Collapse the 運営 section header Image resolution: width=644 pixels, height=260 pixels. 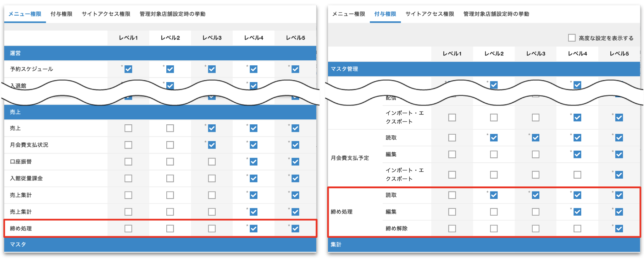(160, 53)
